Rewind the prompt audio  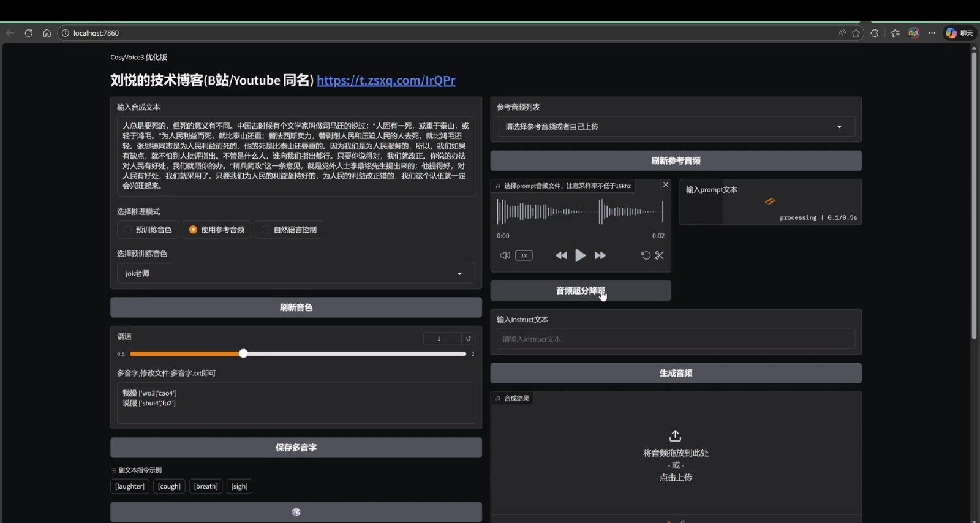pos(561,255)
